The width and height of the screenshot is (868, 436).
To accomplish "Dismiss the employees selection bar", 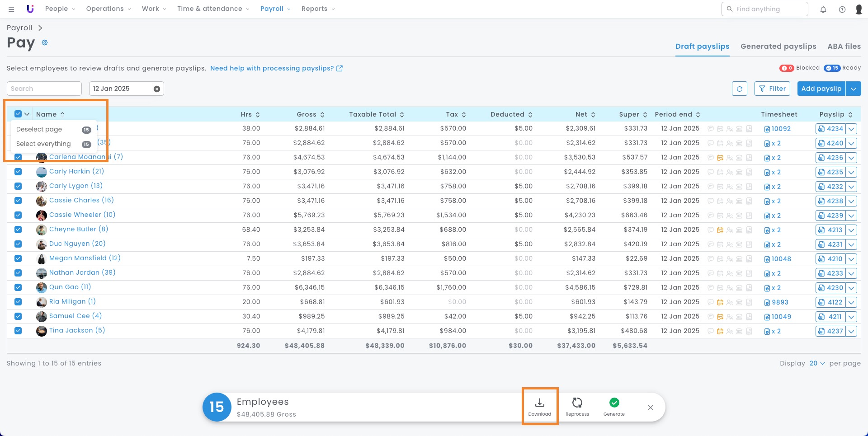I will [650, 408].
